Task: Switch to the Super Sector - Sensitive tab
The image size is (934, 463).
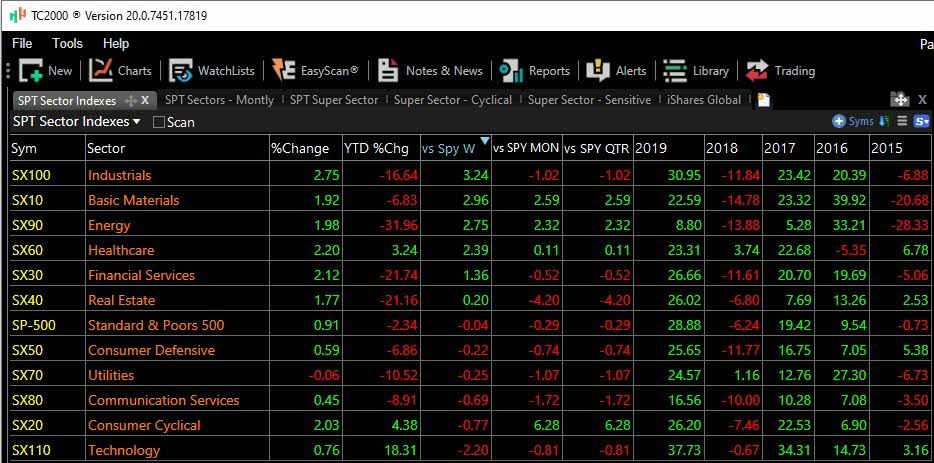Action: click(590, 100)
